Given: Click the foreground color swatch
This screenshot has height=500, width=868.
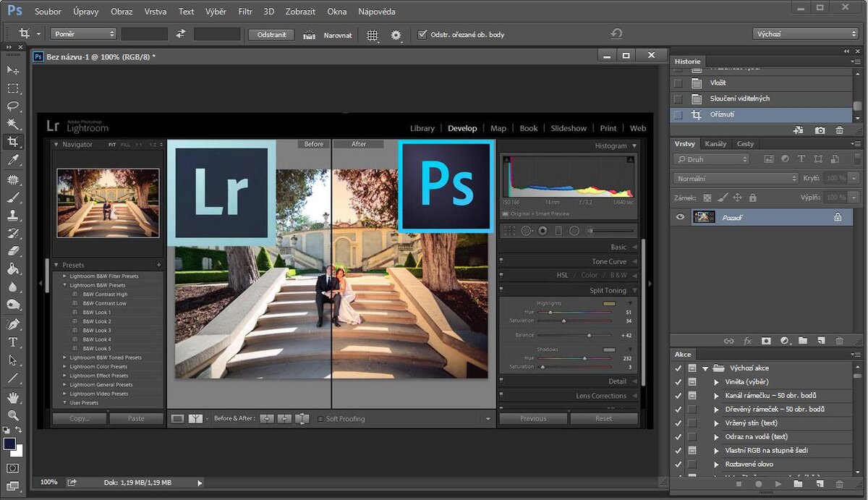Looking at the screenshot, I should (x=9, y=444).
